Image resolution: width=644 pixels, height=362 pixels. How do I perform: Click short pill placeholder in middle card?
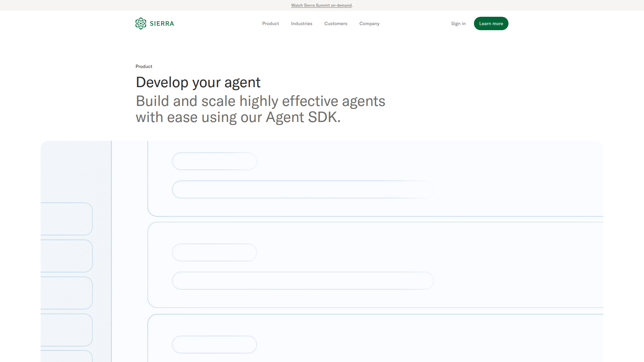point(214,252)
